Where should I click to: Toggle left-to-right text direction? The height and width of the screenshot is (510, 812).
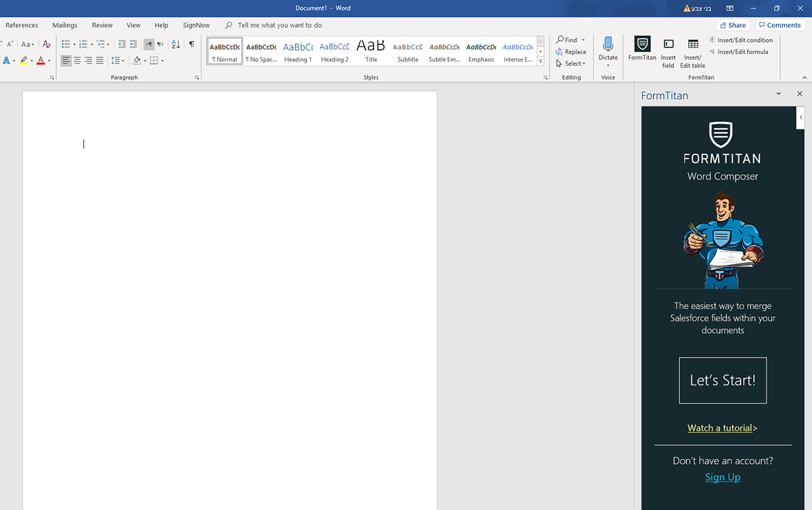pyautogui.click(x=149, y=44)
